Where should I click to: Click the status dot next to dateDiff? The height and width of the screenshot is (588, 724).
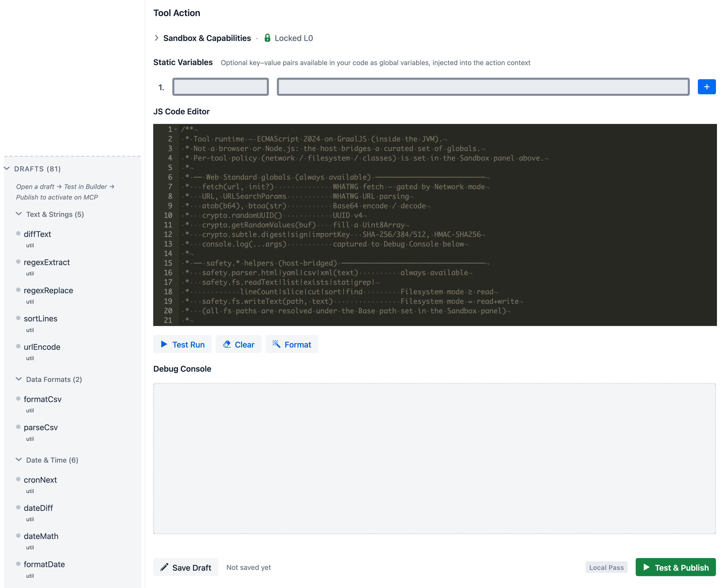coord(18,507)
